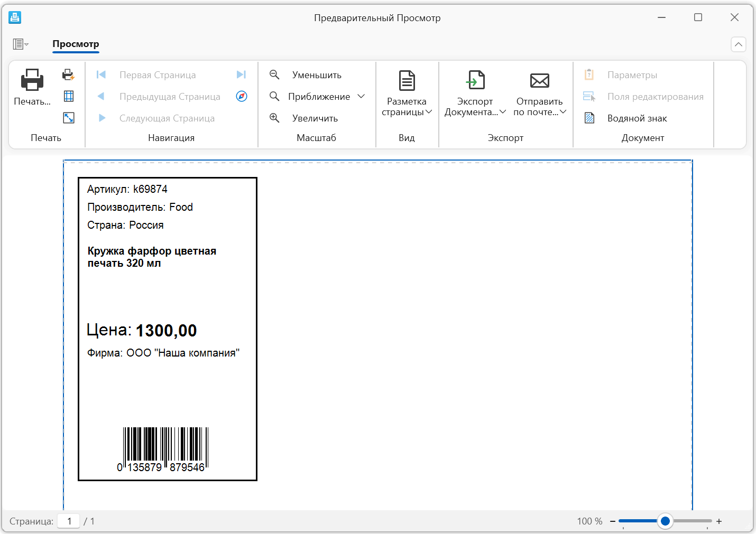Image resolution: width=756 pixels, height=534 pixels.
Task: Click the zoom in magnifier icon
Action: click(274, 118)
